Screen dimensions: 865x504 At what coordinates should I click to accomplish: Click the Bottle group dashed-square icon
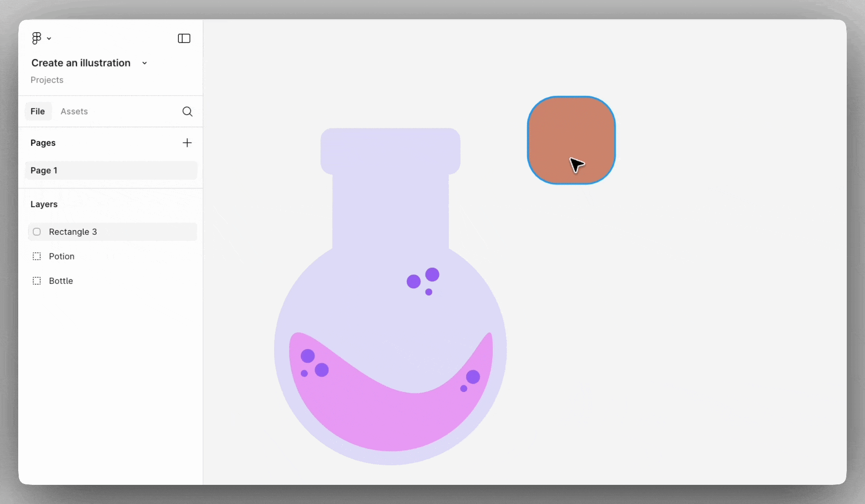[37, 281]
